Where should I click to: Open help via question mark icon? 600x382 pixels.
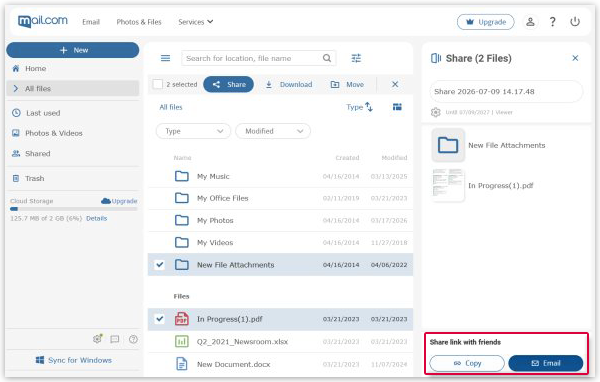[553, 22]
